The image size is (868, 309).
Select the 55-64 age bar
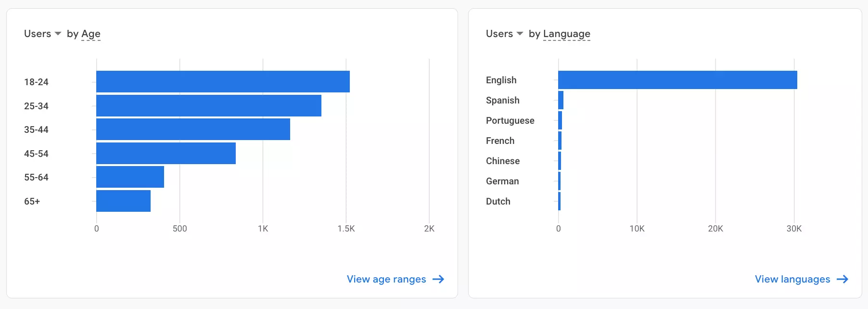click(130, 177)
